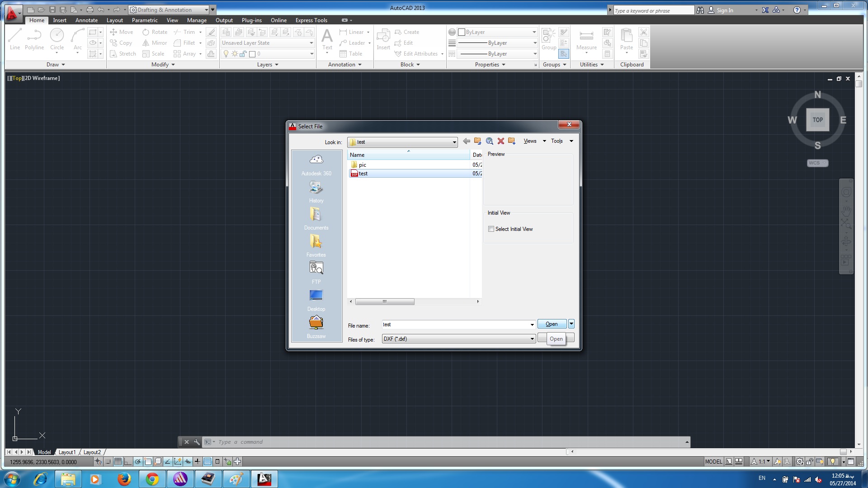Open the FTP locations shortcut
Viewport: 868px width, 488px height.
[x=316, y=272]
